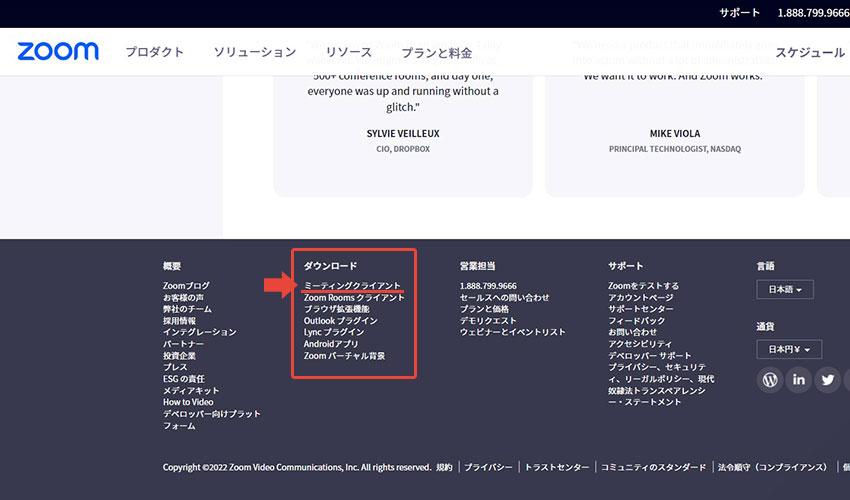Screen dimensions: 850x500
Task: Expand the 日本円 ¥ currency dropdown
Action: pos(789,349)
